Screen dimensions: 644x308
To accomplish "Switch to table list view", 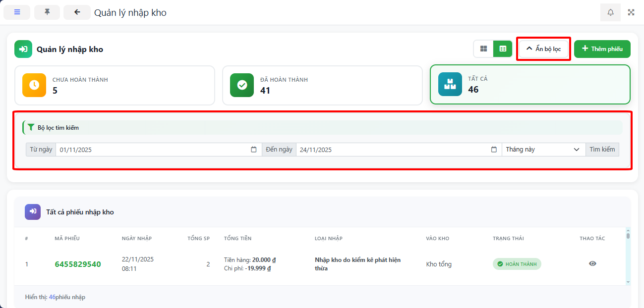I will pos(503,49).
